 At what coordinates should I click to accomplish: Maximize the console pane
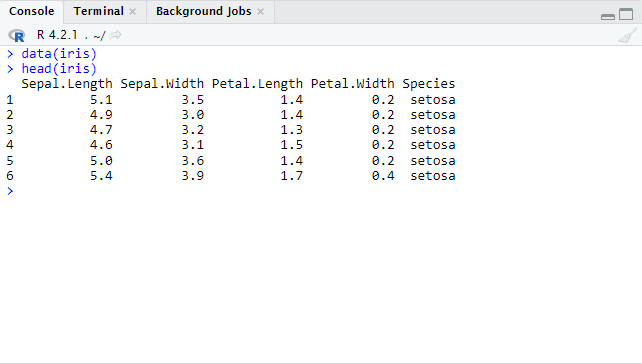click(626, 14)
